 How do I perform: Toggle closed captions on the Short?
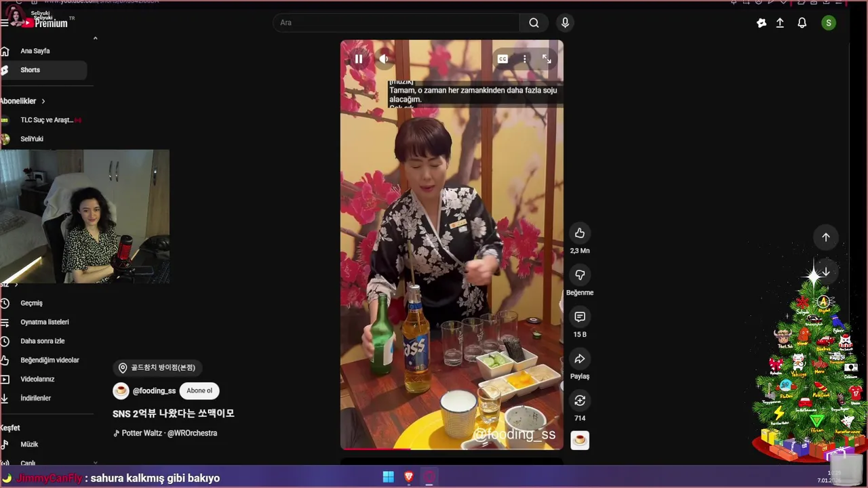pyautogui.click(x=502, y=59)
